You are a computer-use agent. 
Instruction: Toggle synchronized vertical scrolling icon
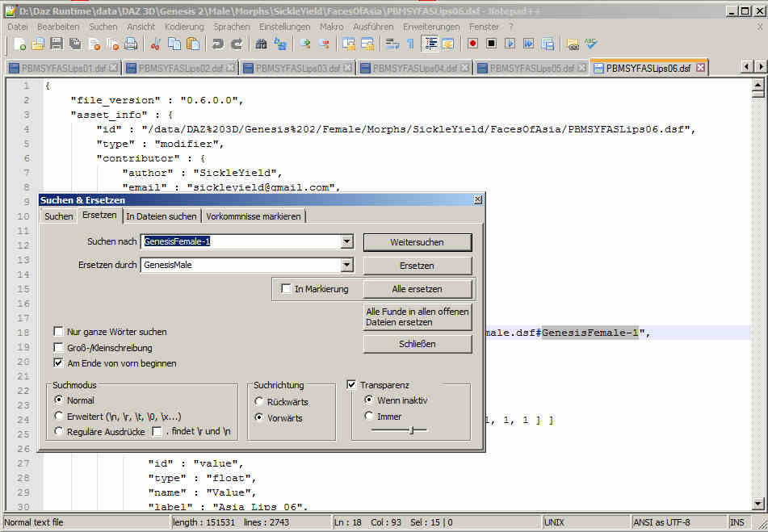pyautogui.click(x=349, y=44)
